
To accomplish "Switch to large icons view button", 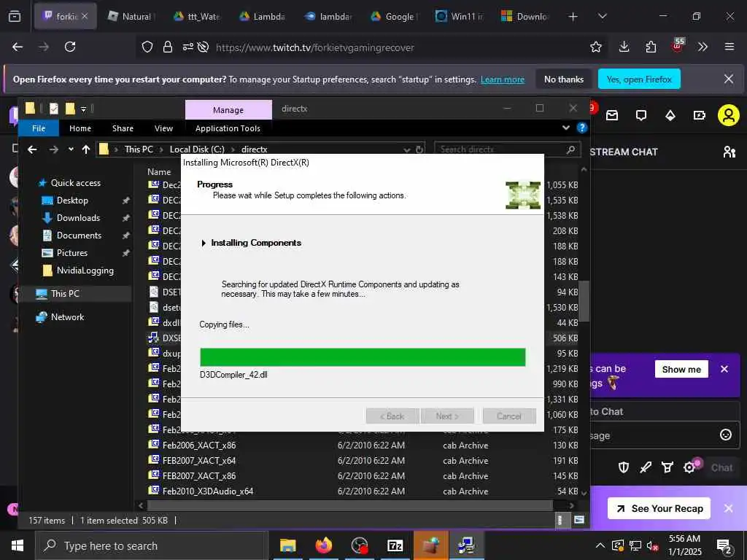I will click(x=578, y=520).
